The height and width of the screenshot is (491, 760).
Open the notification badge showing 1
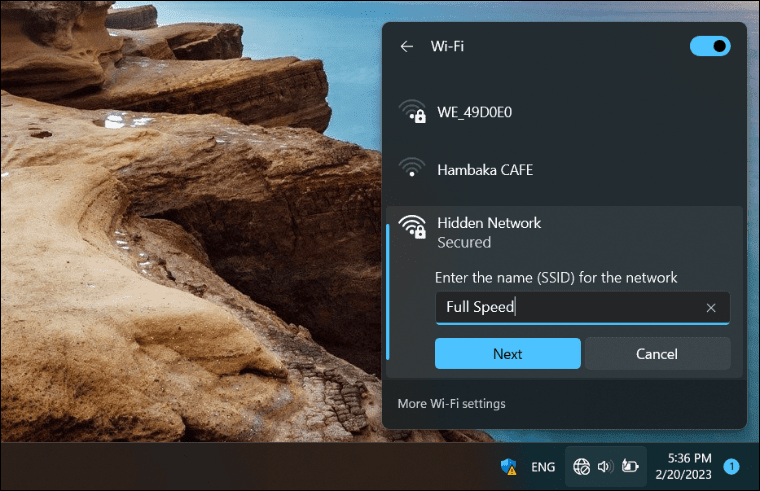731,467
